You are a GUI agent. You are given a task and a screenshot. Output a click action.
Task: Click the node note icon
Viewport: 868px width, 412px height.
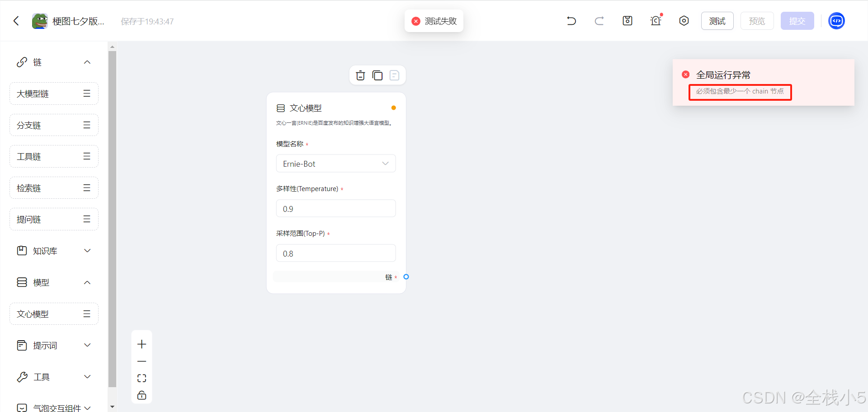click(x=394, y=75)
